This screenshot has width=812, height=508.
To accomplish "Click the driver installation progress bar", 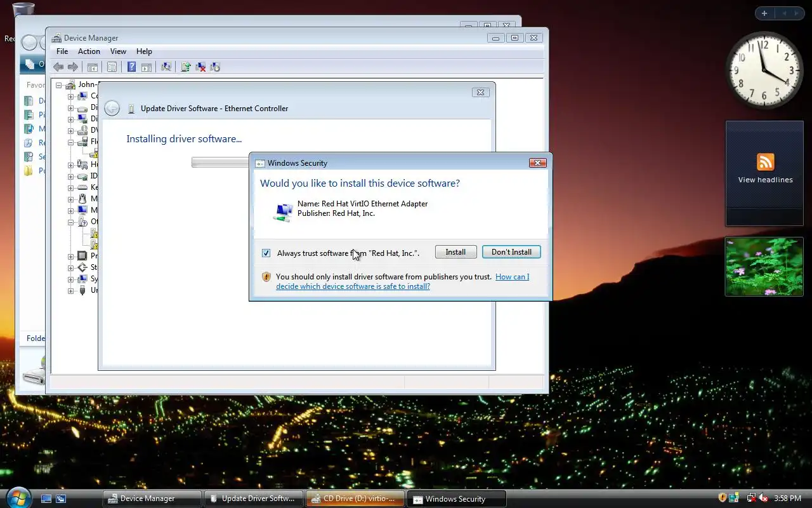I will 220,163.
